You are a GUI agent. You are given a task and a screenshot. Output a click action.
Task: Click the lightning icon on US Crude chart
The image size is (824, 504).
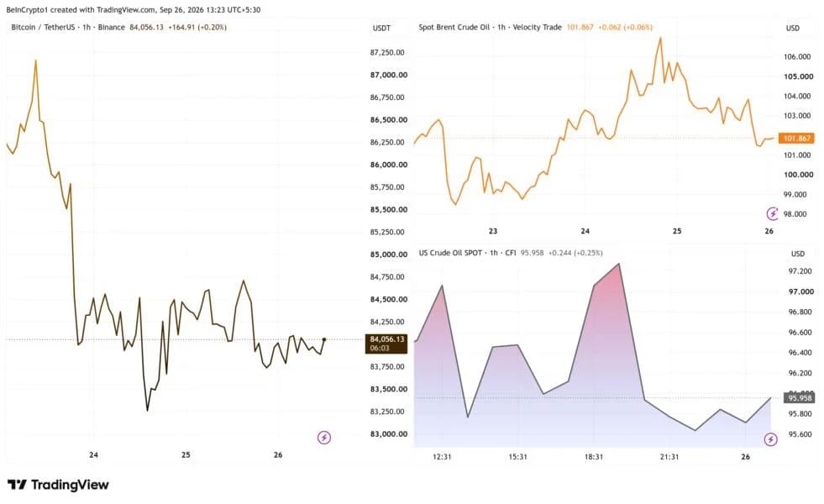771,439
